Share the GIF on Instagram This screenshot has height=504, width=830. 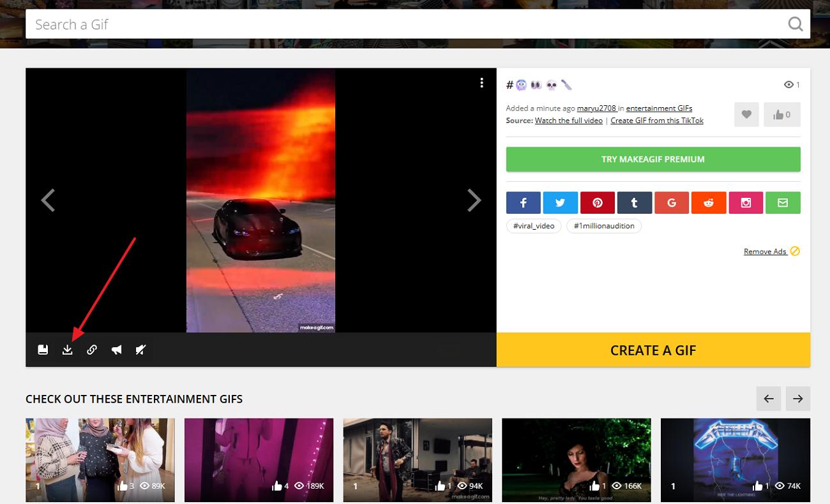click(746, 203)
